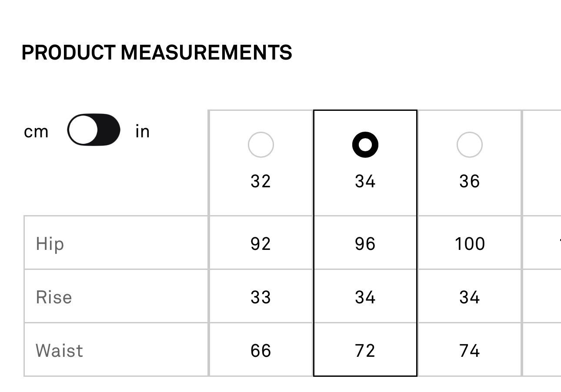Toggle the cm/in unit switch

click(x=93, y=130)
